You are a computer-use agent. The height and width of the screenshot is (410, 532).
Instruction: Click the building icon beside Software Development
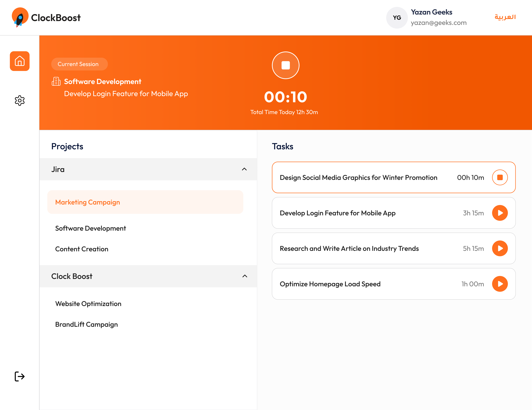point(56,81)
